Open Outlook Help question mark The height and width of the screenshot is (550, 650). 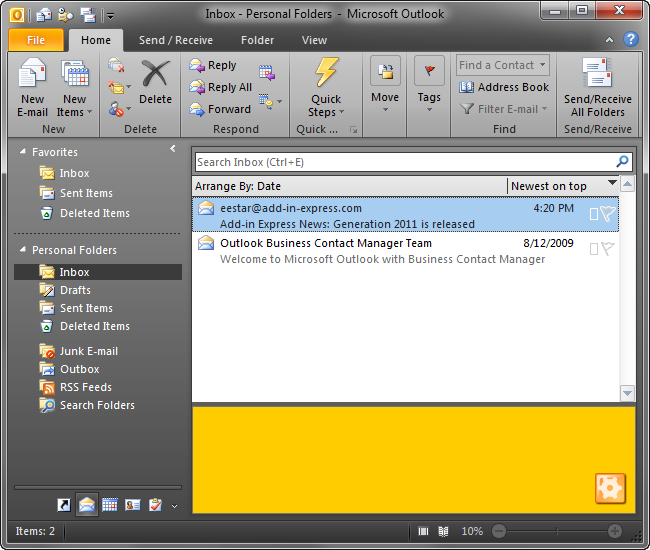631,39
